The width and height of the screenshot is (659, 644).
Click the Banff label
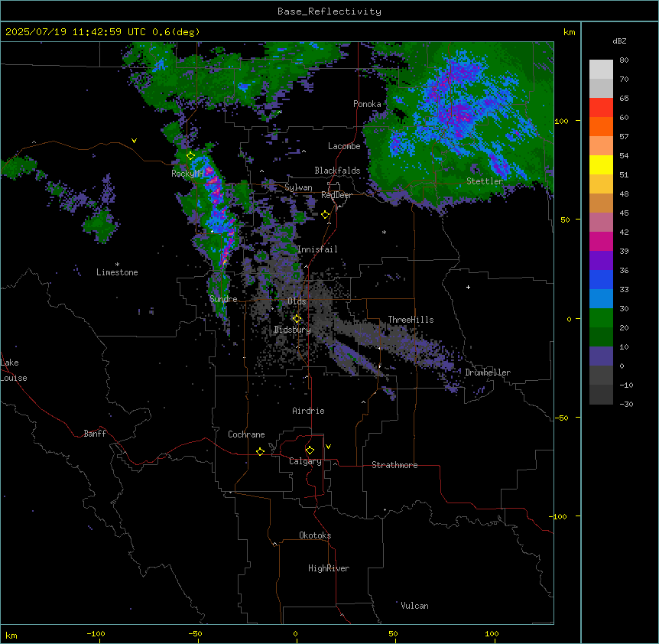tap(95, 434)
